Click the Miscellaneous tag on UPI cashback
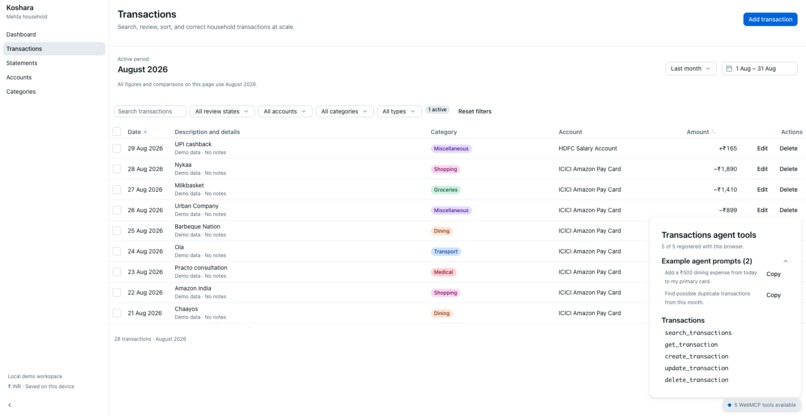806x416 pixels. click(x=451, y=149)
